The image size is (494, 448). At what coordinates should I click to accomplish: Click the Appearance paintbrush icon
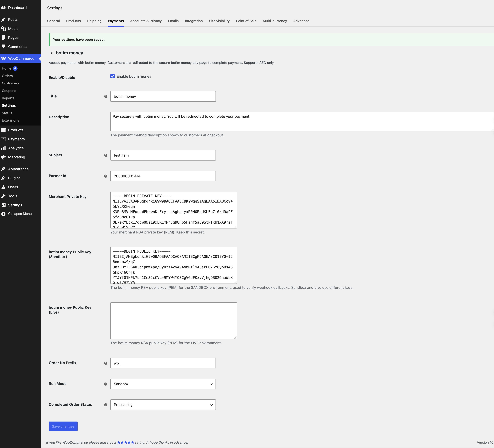pos(3,169)
